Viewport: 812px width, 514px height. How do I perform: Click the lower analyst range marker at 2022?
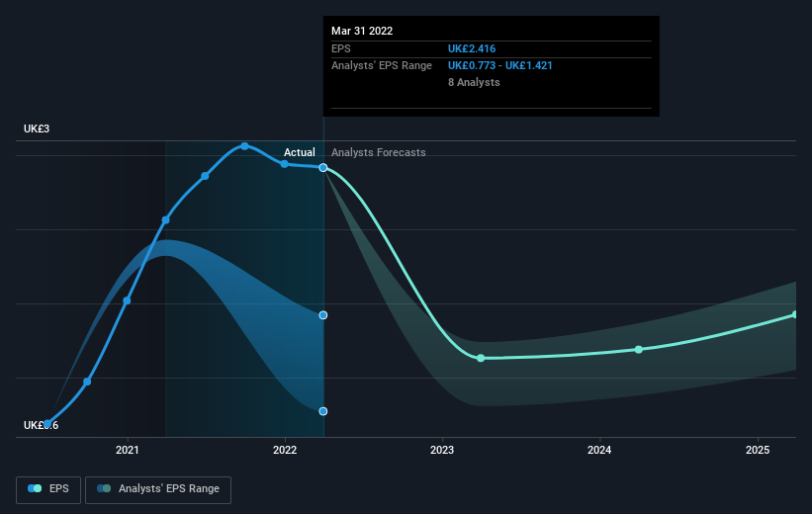click(323, 411)
